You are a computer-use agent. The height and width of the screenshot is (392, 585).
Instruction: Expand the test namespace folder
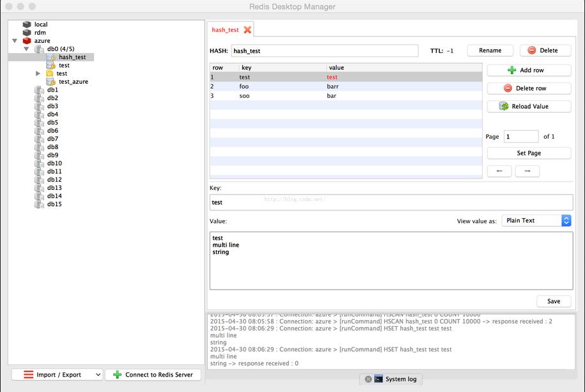[38, 74]
